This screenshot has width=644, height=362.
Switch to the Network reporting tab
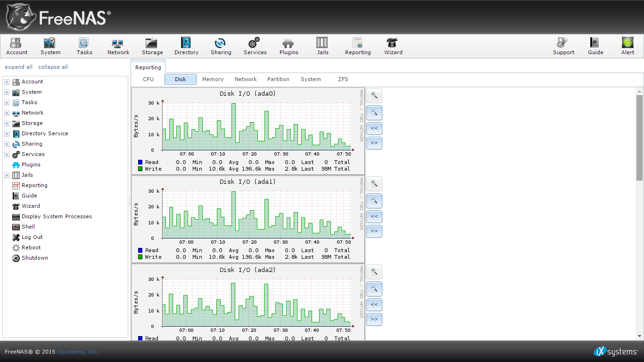[246, 79]
